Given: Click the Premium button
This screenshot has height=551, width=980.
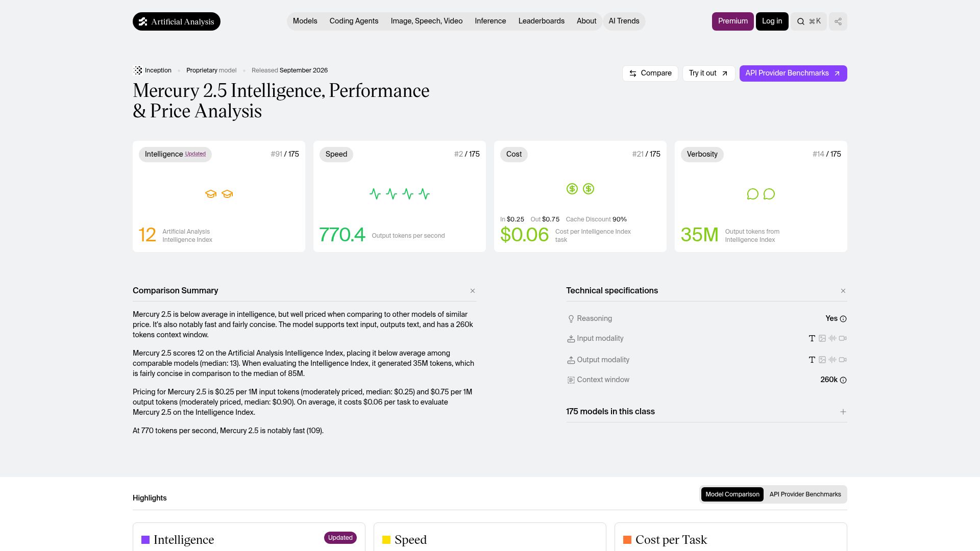Looking at the screenshot, I should click(733, 21).
